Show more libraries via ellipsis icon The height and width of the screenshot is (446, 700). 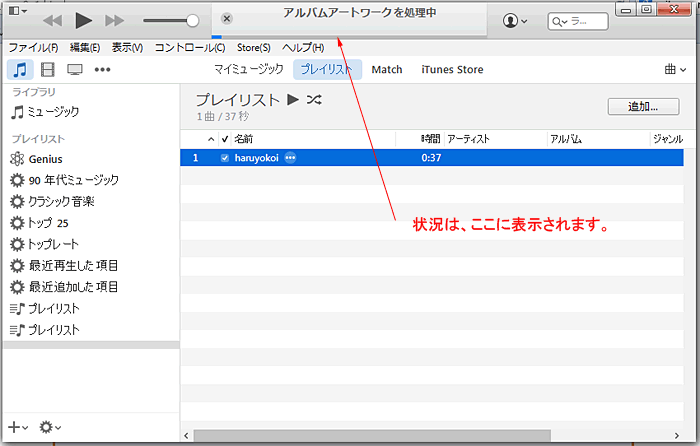[x=102, y=69]
